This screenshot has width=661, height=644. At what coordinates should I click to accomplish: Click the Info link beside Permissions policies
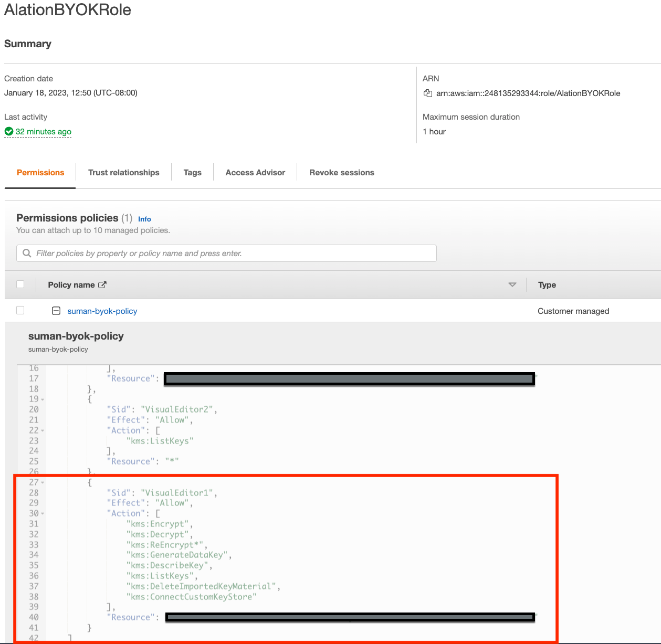tap(144, 219)
